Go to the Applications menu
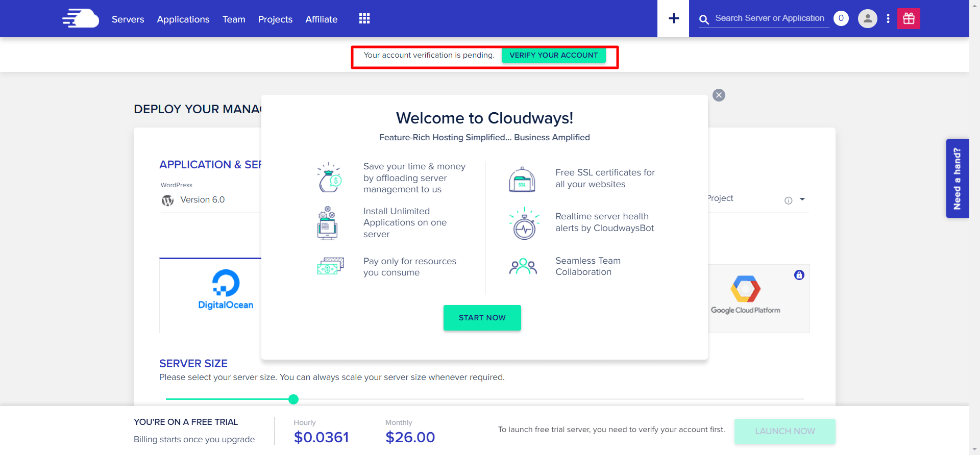 [x=183, y=19]
